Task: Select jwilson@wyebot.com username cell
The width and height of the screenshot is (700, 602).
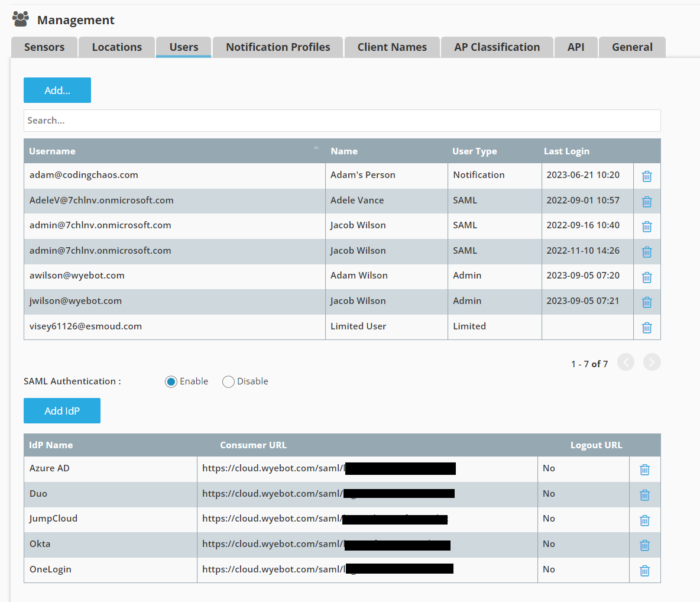Action: 174,301
